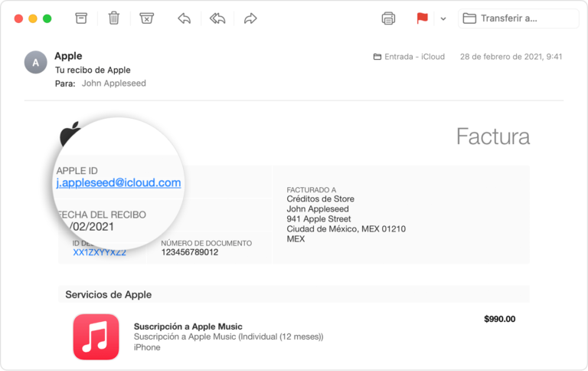Move message to junk with the X box icon
Screen dimensions: 588x371
[x=147, y=18]
